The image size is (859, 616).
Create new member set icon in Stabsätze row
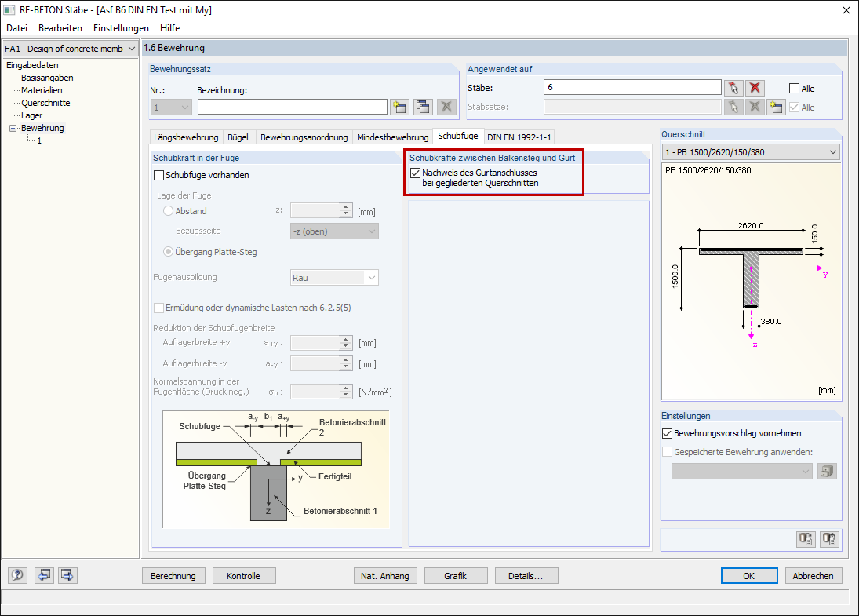point(776,107)
